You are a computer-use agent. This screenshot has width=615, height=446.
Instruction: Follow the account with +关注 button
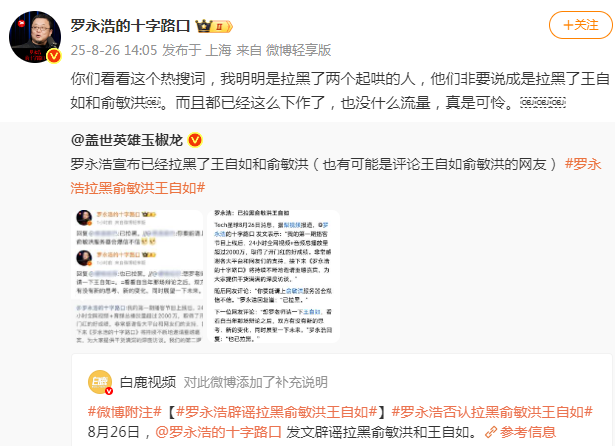click(x=580, y=25)
